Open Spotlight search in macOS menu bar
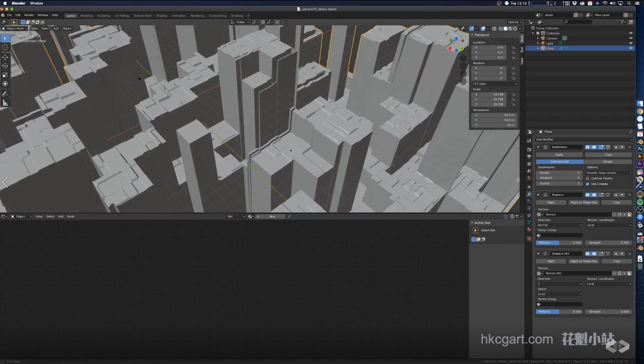The image size is (644, 364). [629, 3]
